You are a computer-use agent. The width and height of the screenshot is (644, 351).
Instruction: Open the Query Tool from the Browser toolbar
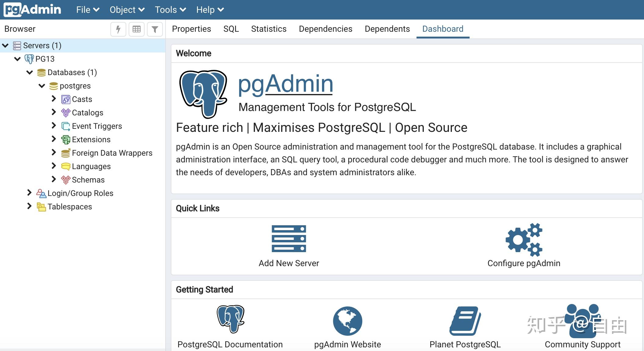[x=118, y=29]
